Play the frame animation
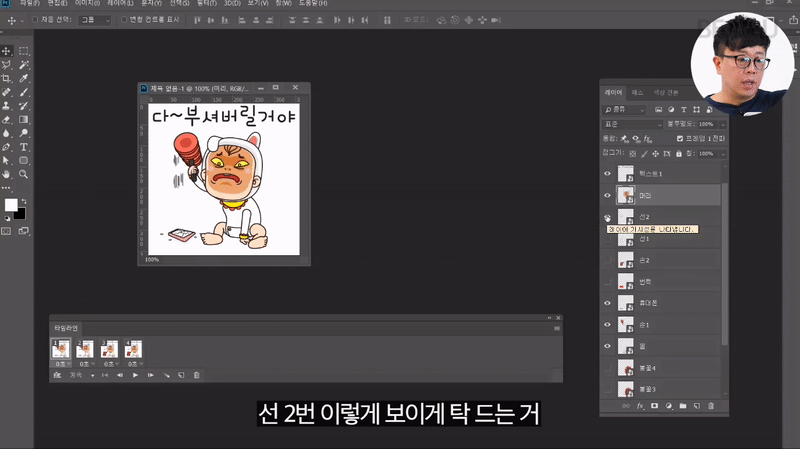The height and width of the screenshot is (449, 800). (135, 375)
